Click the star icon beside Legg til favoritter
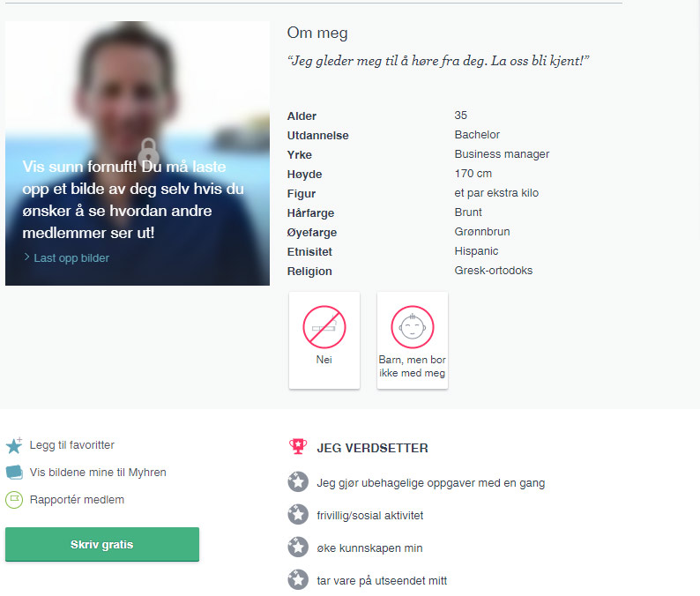The image size is (700, 596). tap(14, 445)
